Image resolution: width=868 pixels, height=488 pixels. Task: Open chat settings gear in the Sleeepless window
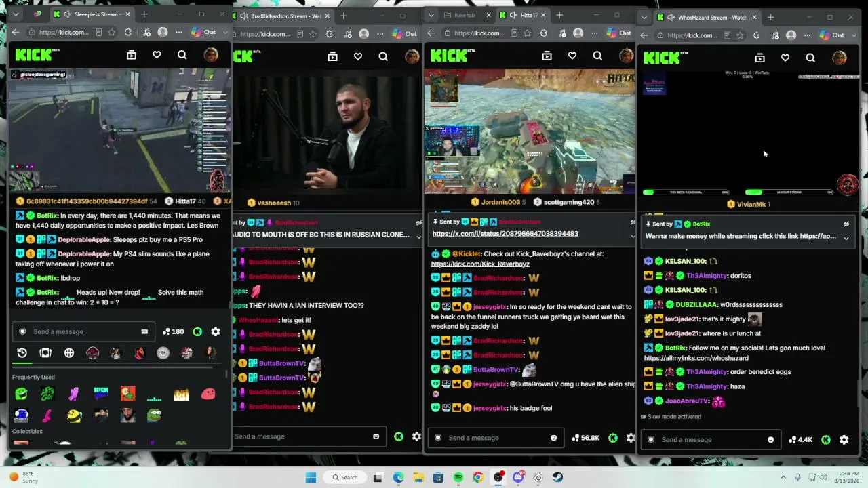216,331
